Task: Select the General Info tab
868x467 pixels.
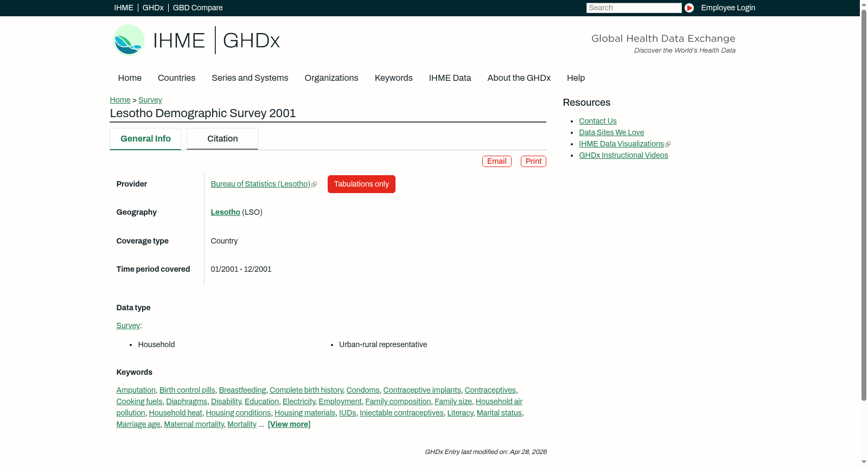Action: 145,139
